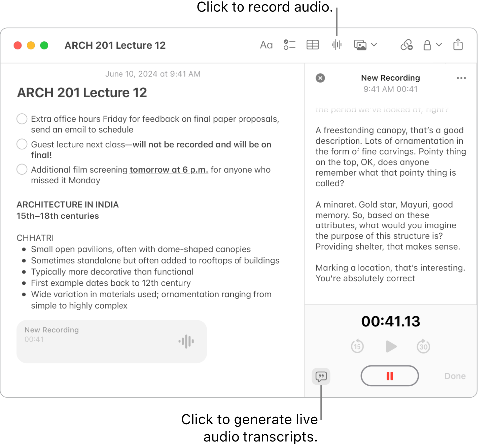Click the note heading 'ARCH 201 Lecture 12'
Image resolution: width=478 pixels, height=448 pixels.
tap(82, 93)
